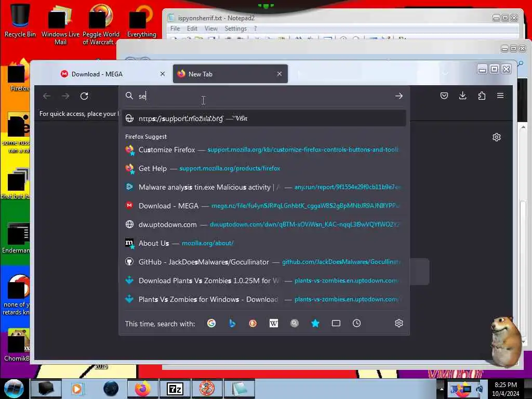Open new tab page settings gear

pyautogui.click(x=496, y=137)
